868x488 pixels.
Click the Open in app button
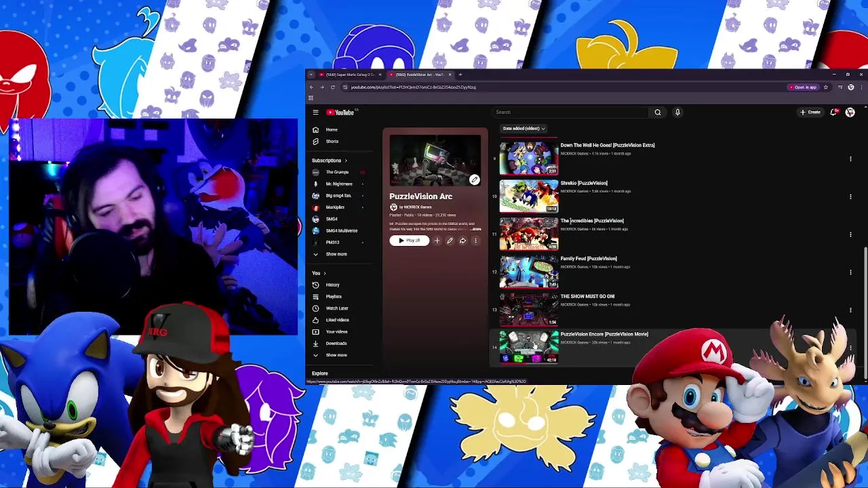click(802, 87)
